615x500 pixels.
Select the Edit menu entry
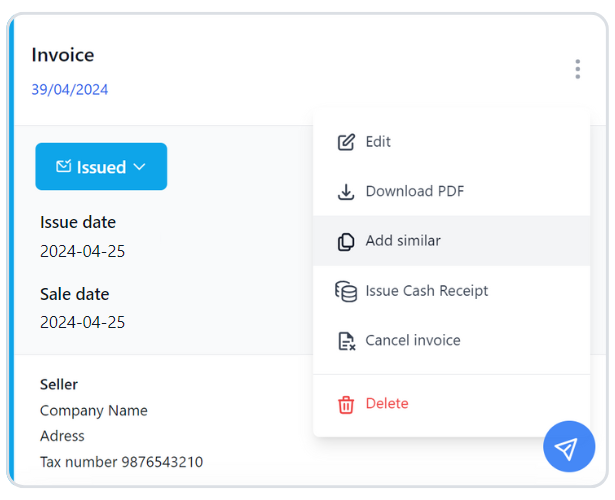coord(378,142)
